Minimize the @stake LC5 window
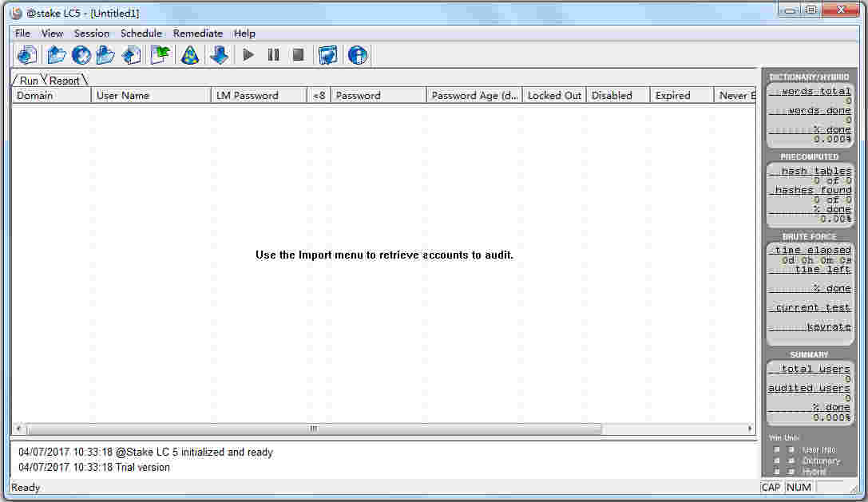 point(790,10)
